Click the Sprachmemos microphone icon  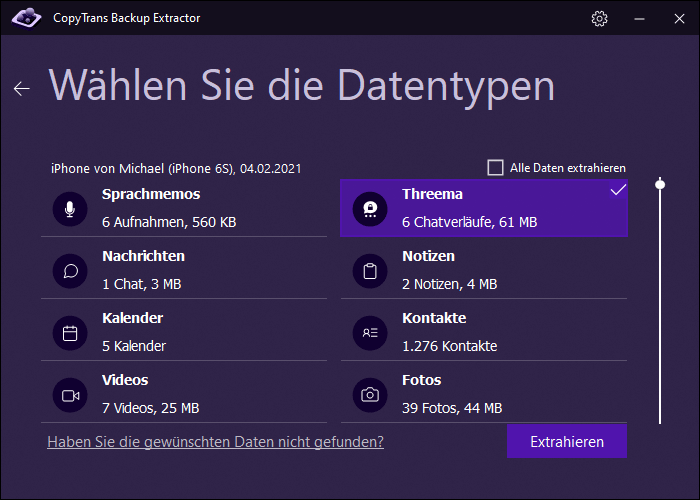pos(70,209)
